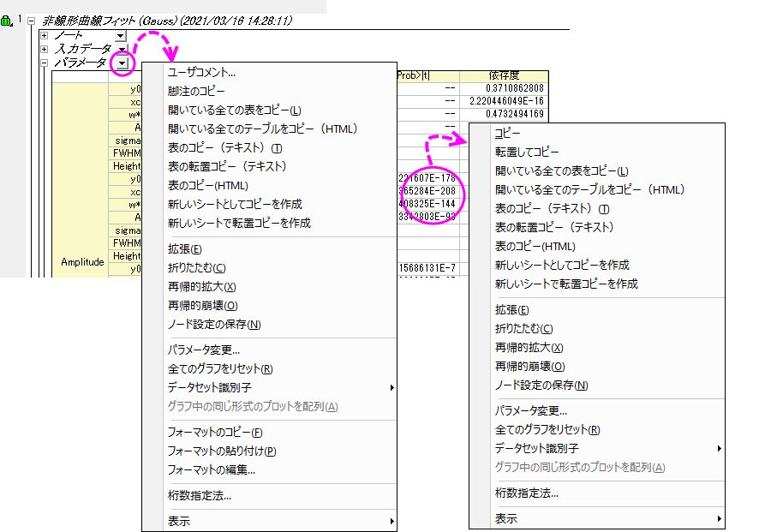Click the Amplitude row label
This screenshot has width=765, height=532.
(82, 262)
